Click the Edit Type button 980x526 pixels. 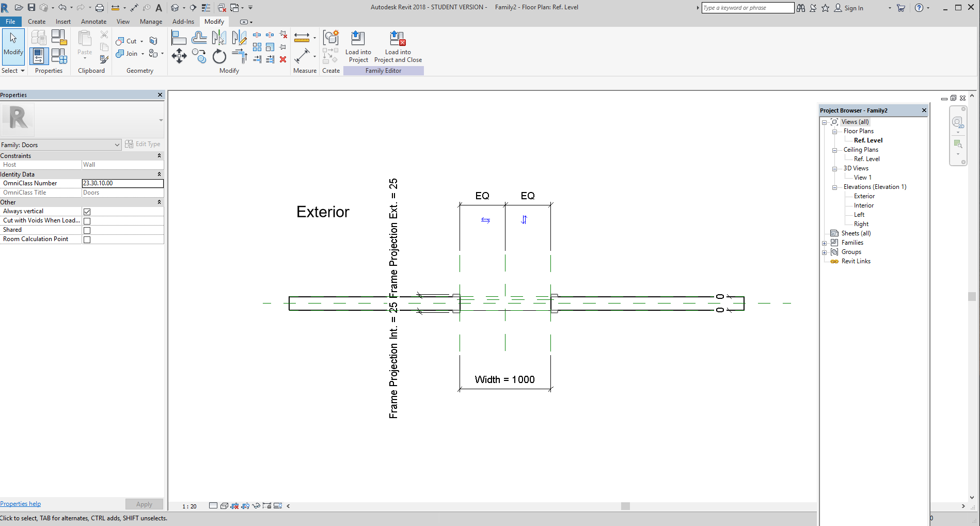click(143, 144)
